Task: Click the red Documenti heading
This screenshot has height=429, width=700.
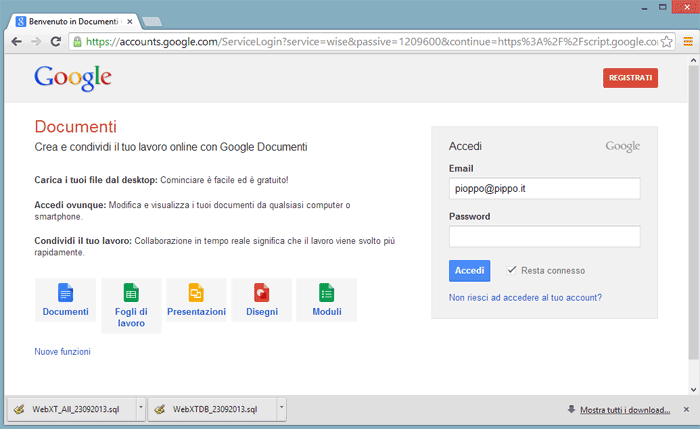Action: coord(75,127)
